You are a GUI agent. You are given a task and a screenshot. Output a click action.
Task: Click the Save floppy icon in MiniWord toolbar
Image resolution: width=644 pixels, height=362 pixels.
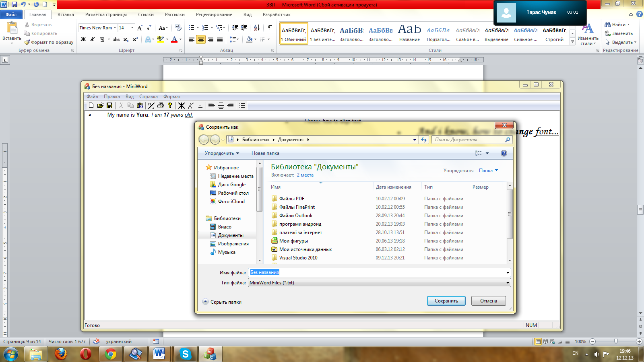point(109,105)
